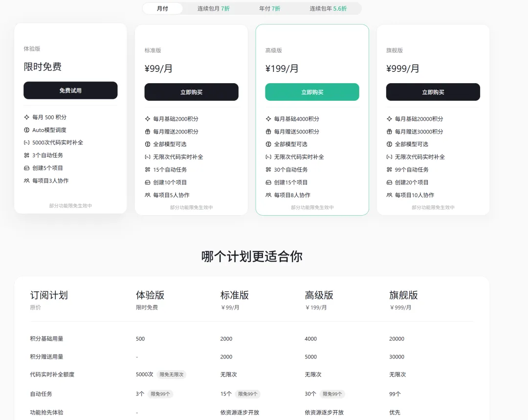Click brain icon next to Auto模型调度

(26, 130)
